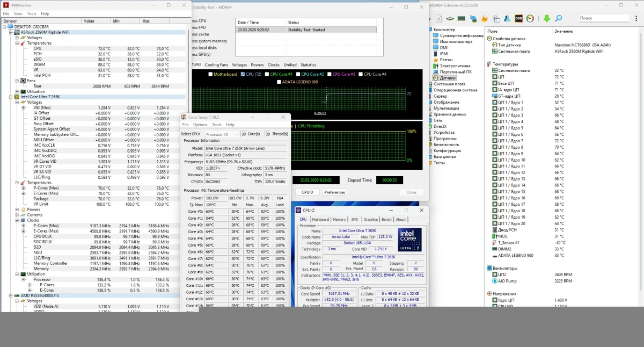Enable the ADATA LEGEND 960 checkbox
Screen dimensions: 644x347
coord(278,82)
